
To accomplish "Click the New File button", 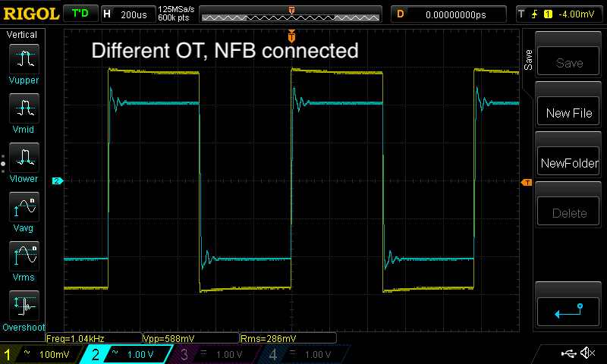I will click(568, 111).
